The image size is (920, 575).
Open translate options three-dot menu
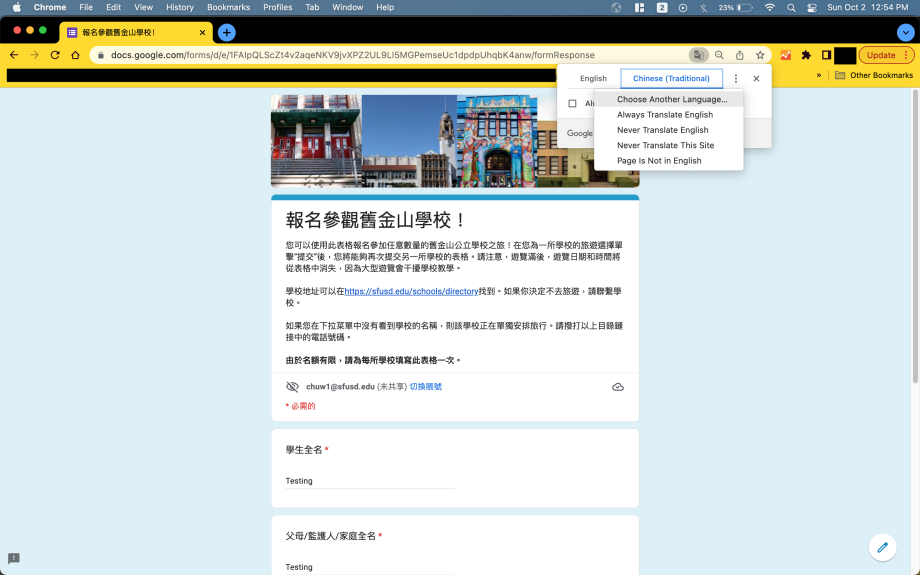[x=736, y=79]
